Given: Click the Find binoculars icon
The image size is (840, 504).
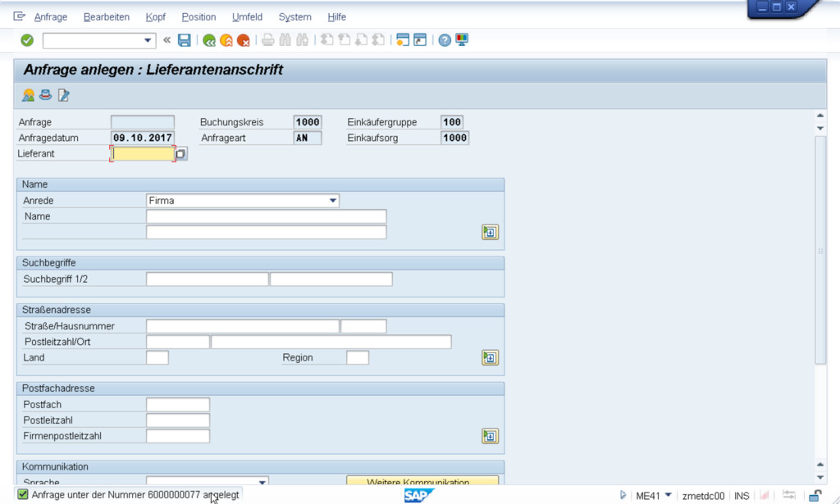Looking at the screenshot, I should pyautogui.click(x=285, y=40).
